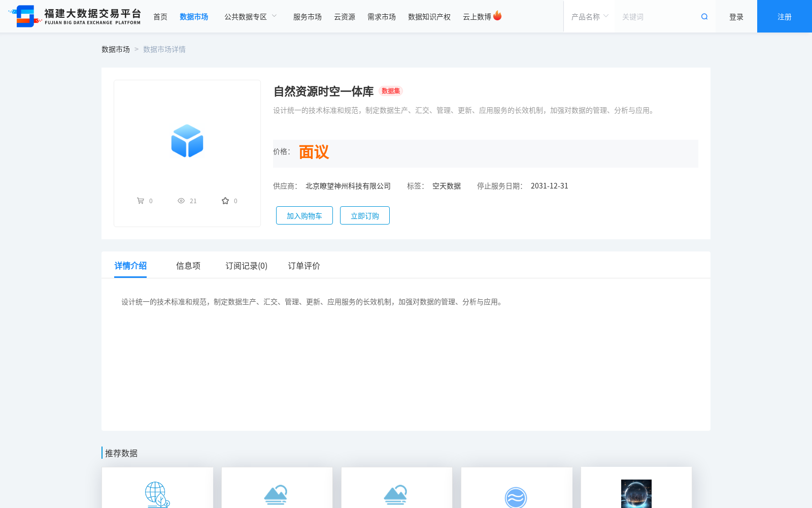
Task: Open the dark globe photo recommended card
Action: pyautogui.click(x=636, y=488)
